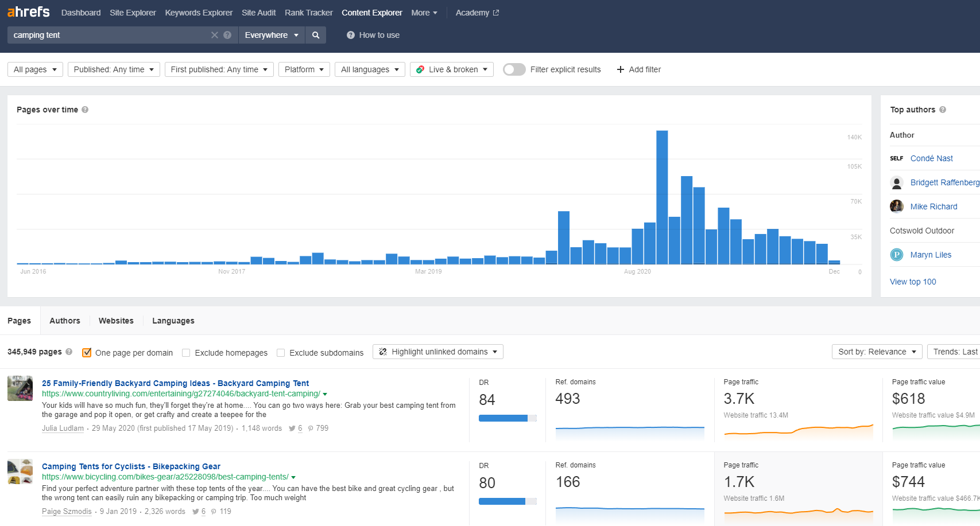Expand bicycling URL arrow menu
Viewport: 980px width, 526px height.
[x=293, y=477]
